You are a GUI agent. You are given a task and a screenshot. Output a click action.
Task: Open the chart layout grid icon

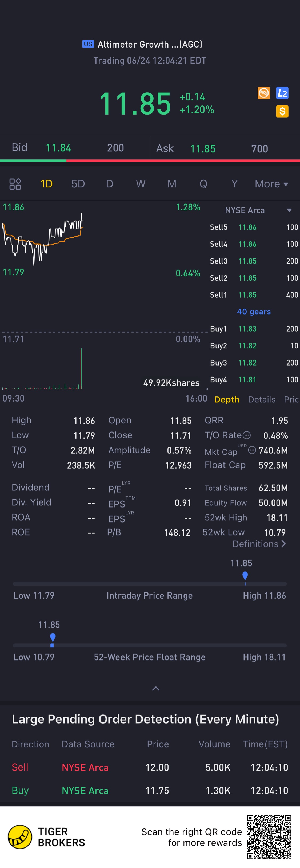pyautogui.click(x=15, y=184)
